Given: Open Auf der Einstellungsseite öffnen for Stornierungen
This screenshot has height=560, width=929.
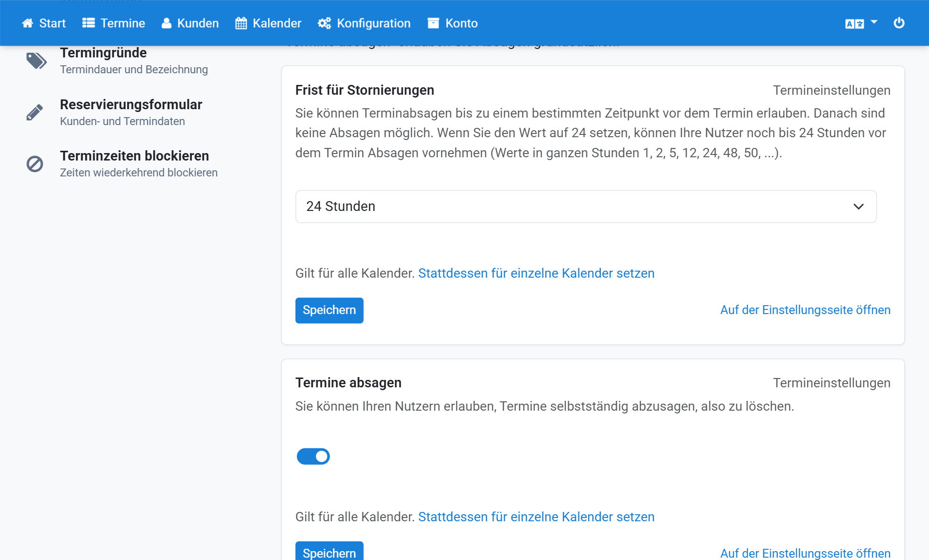Looking at the screenshot, I should [x=805, y=310].
